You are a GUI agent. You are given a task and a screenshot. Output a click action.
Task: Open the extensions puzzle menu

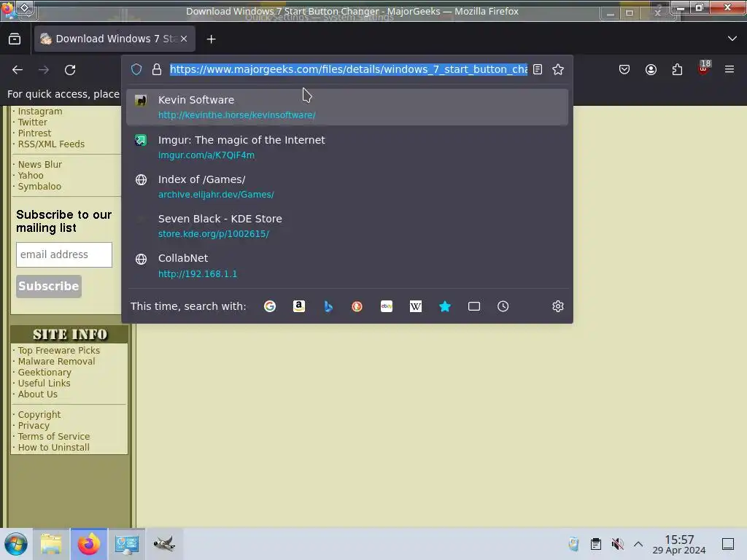click(x=677, y=70)
